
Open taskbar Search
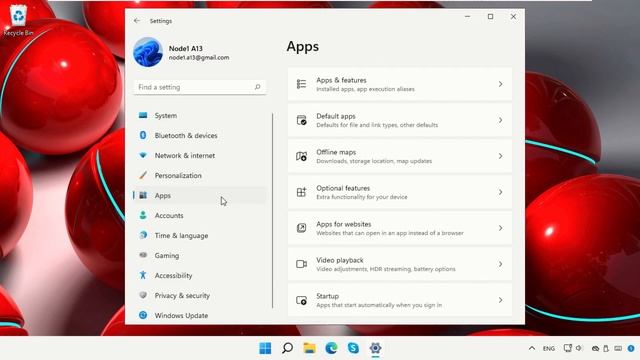click(x=287, y=348)
